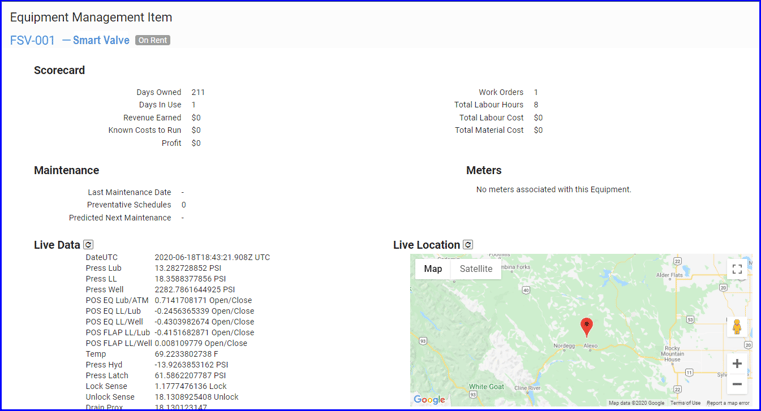The image size is (761, 411).
Task: Switch map to Map view
Action: (x=433, y=269)
